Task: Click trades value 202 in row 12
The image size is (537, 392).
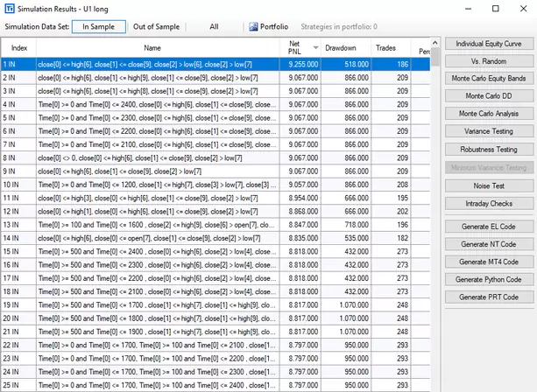Action: tap(391, 212)
